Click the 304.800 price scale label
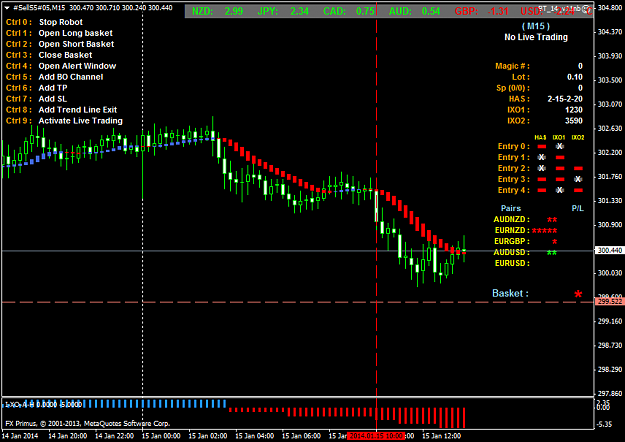The height and width of the screenshot is (442, 625). (x=610, y=8)
